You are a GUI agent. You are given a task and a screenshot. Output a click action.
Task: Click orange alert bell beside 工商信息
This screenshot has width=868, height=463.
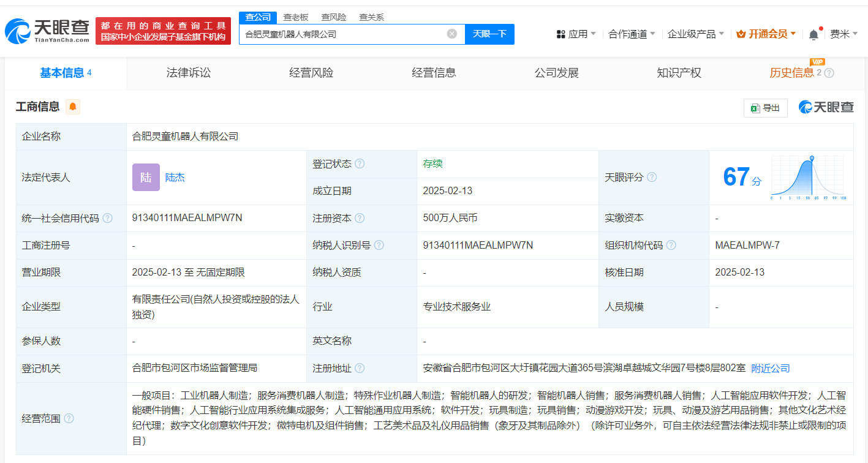coord(73,107)
